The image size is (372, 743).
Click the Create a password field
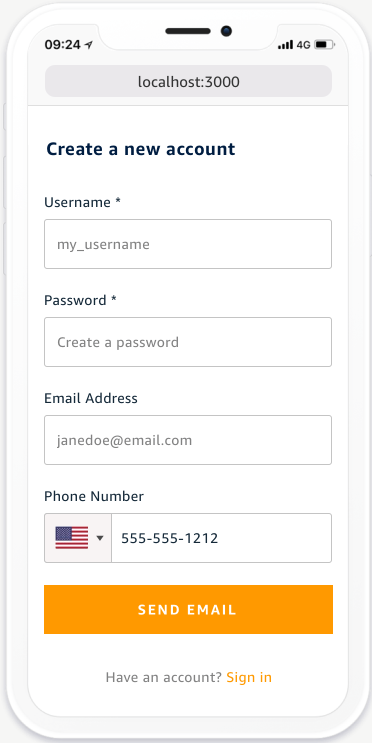[188, 342]
